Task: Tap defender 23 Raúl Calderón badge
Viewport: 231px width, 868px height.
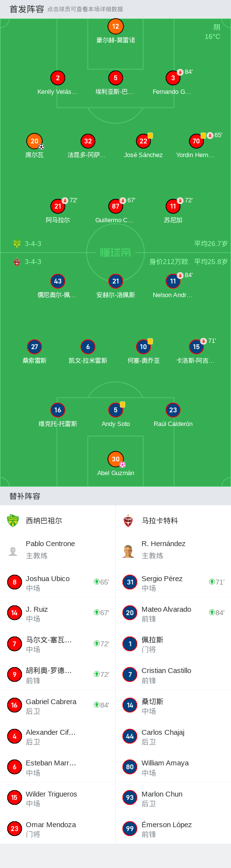Action: (x=173, y=410)
